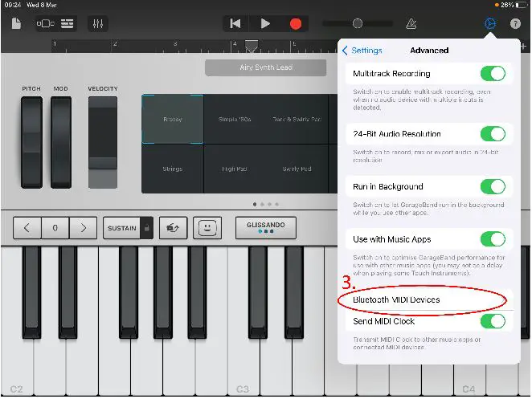
Task: Tap the Glissando button
Action: pyautogui.click(x=265, y=227)
